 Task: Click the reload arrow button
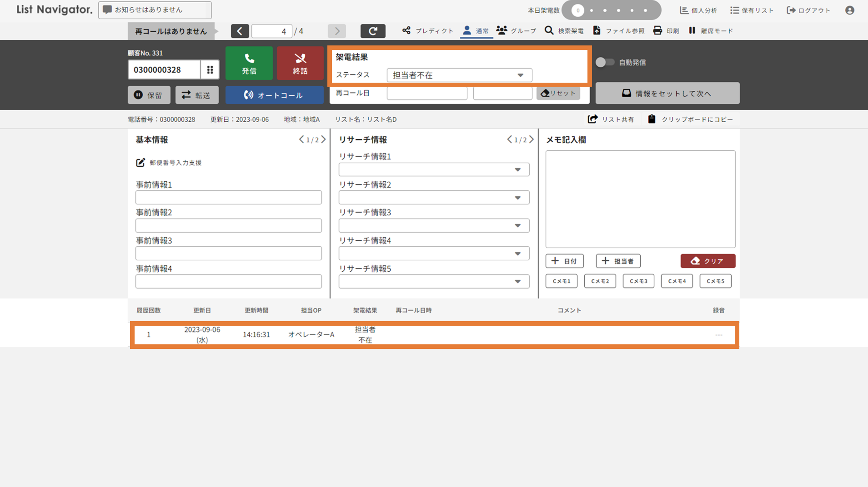pyautogui.click(x=373, y=31)
